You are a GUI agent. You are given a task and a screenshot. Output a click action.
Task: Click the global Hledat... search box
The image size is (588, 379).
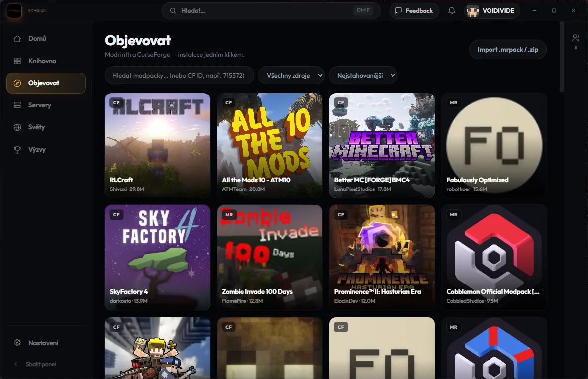click(x=271, y=11)
